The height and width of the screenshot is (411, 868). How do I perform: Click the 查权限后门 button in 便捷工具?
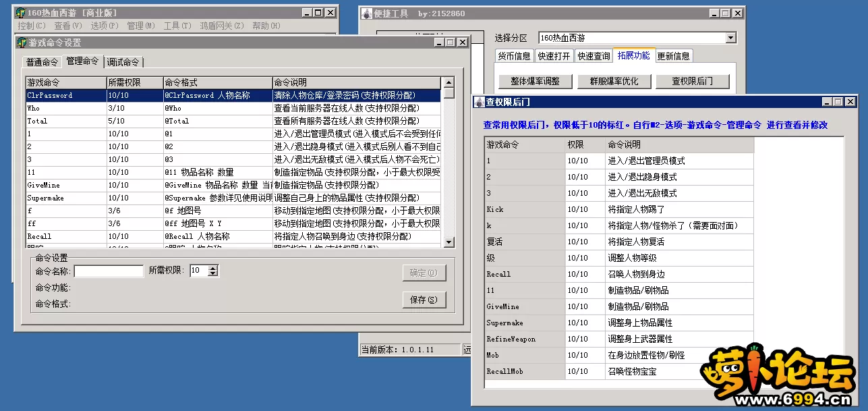pyautogui.click(x=692, y=81)
